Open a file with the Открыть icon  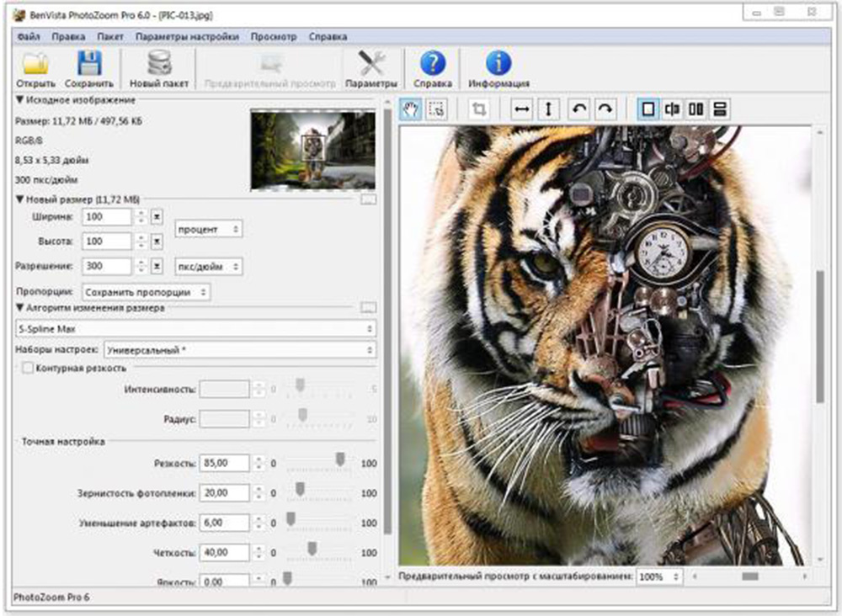35,69
